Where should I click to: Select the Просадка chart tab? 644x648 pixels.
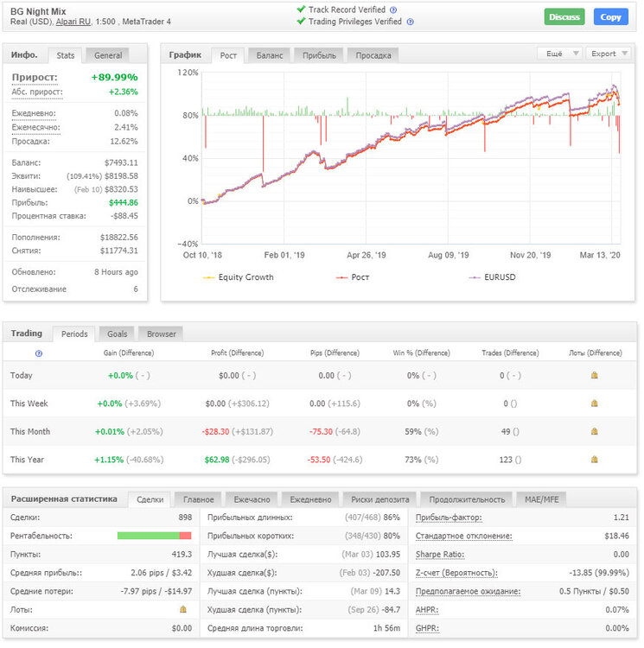[x=373, y=55]
